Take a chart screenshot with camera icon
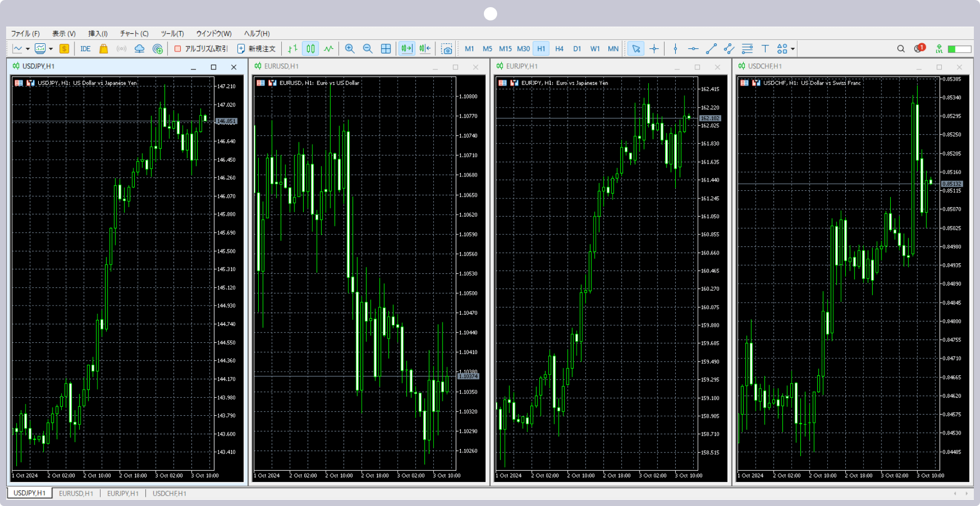Image resolution: width=980 pixels, height=506 pixels. pos(447,49)
